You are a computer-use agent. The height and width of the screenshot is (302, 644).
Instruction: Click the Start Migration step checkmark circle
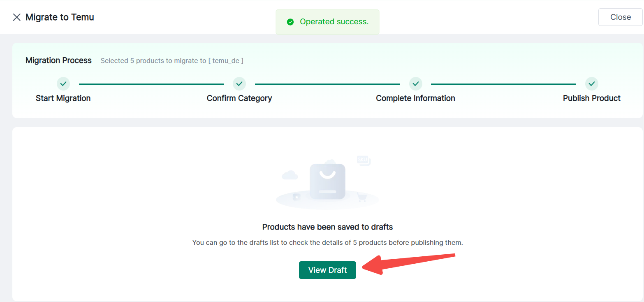tap(63, 84)
